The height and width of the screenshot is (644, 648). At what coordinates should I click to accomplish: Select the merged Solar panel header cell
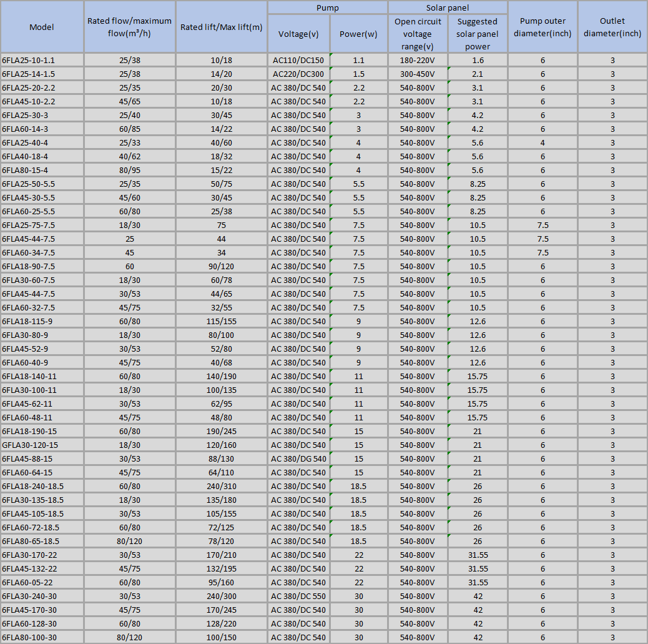448,7
